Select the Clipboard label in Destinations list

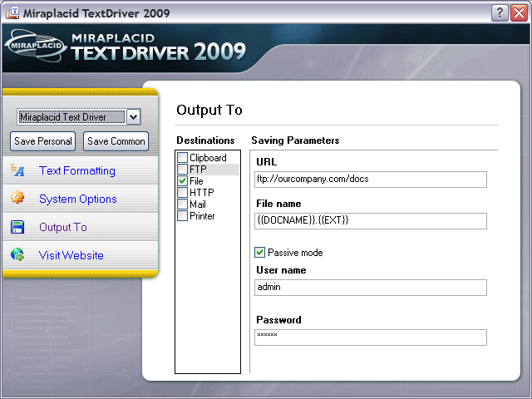point(208,158)
